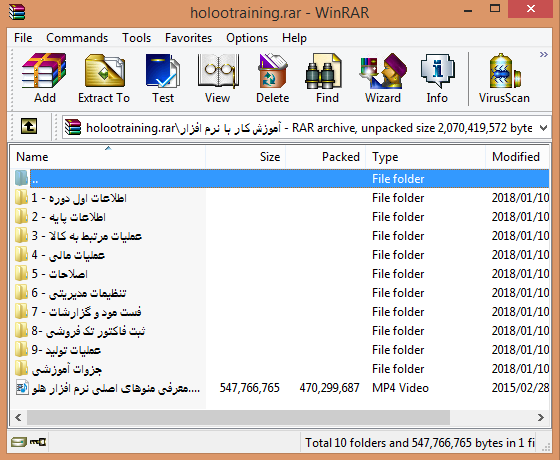Open the Help menu
This screenshot has width=560, height=460.
294,38
